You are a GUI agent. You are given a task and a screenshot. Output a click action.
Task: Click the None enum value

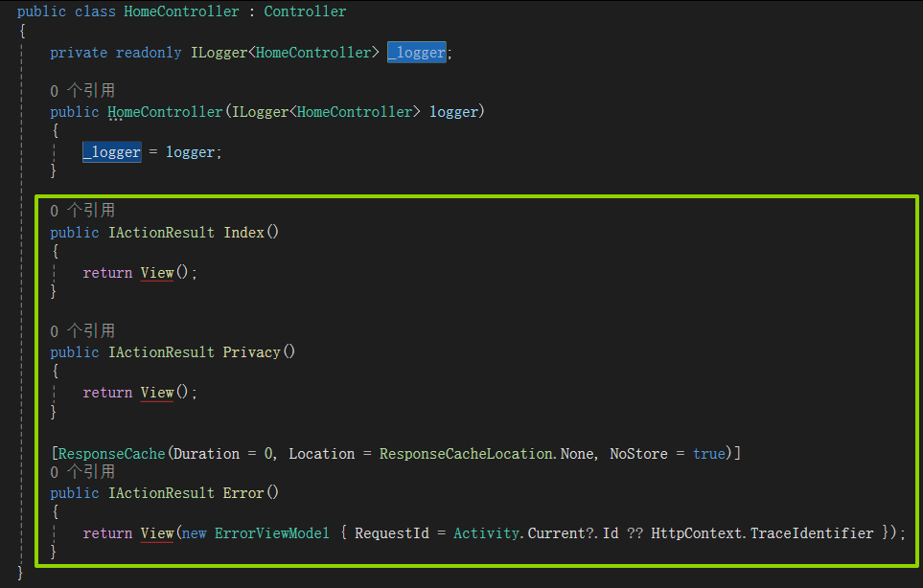pyautogui.click(x=577, y=454)
